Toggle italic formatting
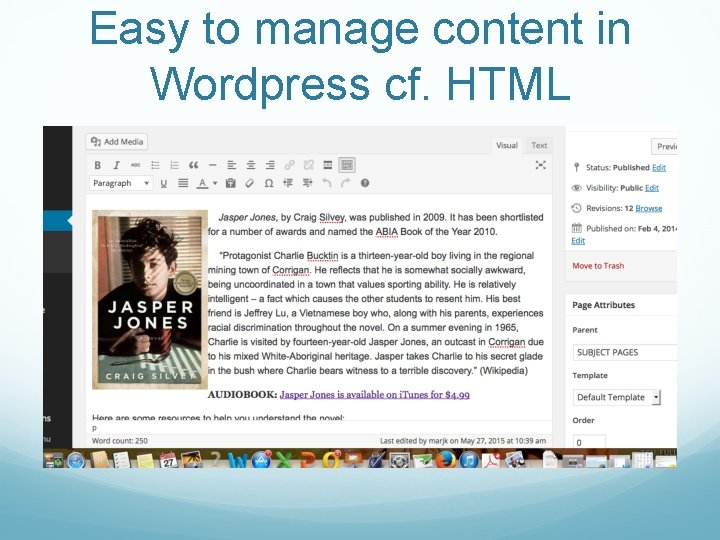The image size is (720, 540). 117,165
